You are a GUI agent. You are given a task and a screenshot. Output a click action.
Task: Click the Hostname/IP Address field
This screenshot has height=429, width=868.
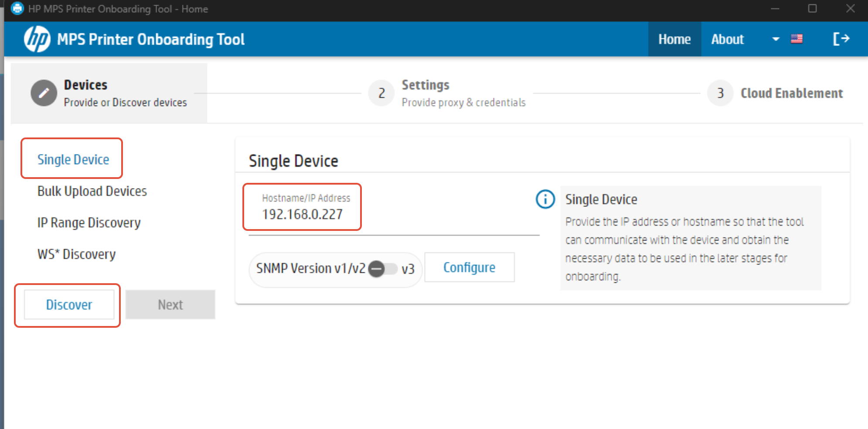click(394, 209)
